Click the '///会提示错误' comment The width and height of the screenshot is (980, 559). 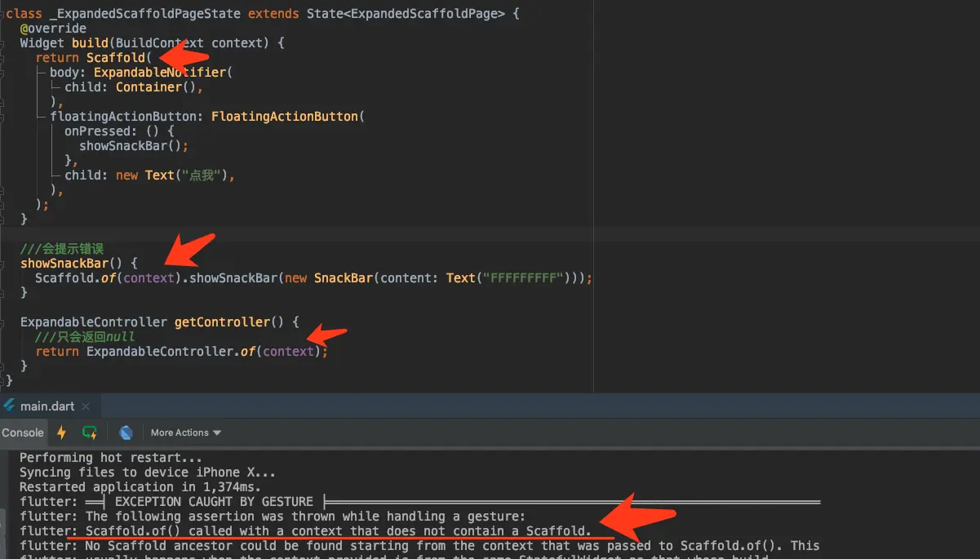[62, 249]
